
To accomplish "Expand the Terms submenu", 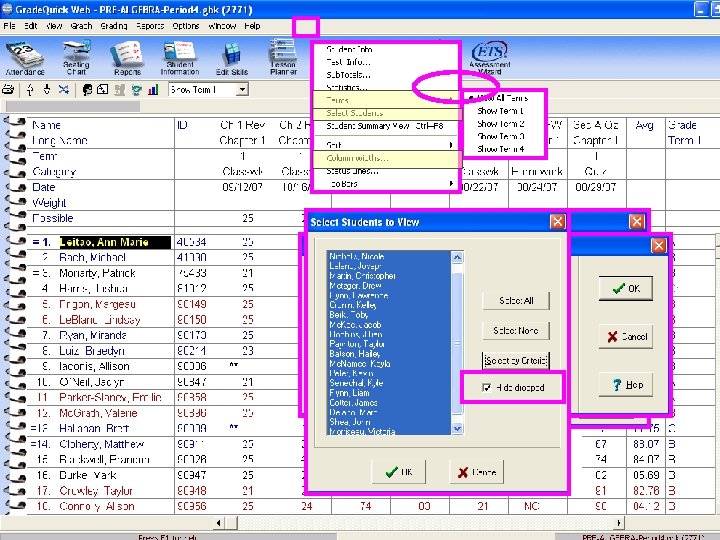I will tap(386, 100).
